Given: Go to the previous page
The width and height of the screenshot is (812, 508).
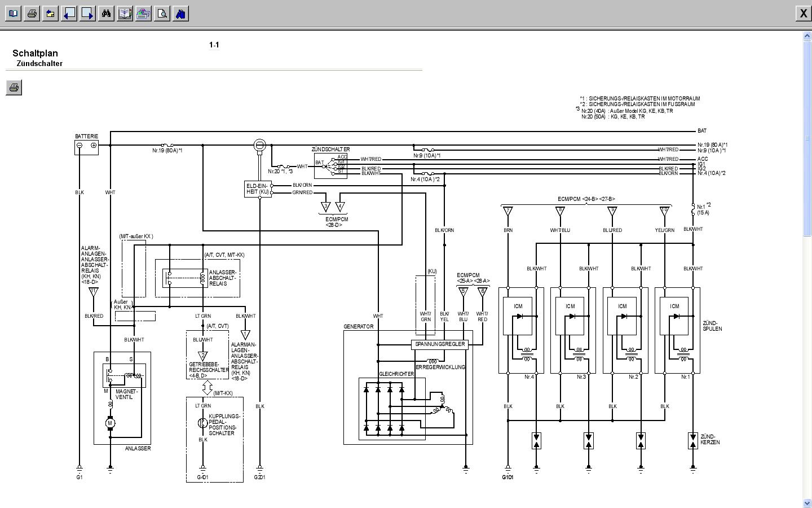Looking at the screenshot, I should click(69, 14).
